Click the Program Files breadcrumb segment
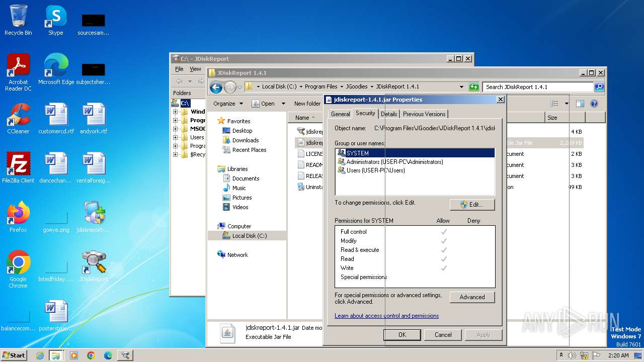 pyautogui.click(x=321, y=86)
